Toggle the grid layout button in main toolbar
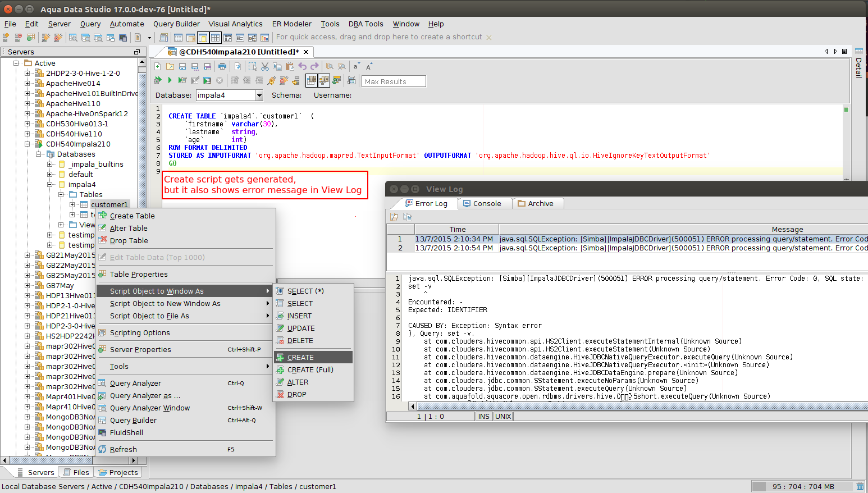868x493 pixels. tap(215, 38)
